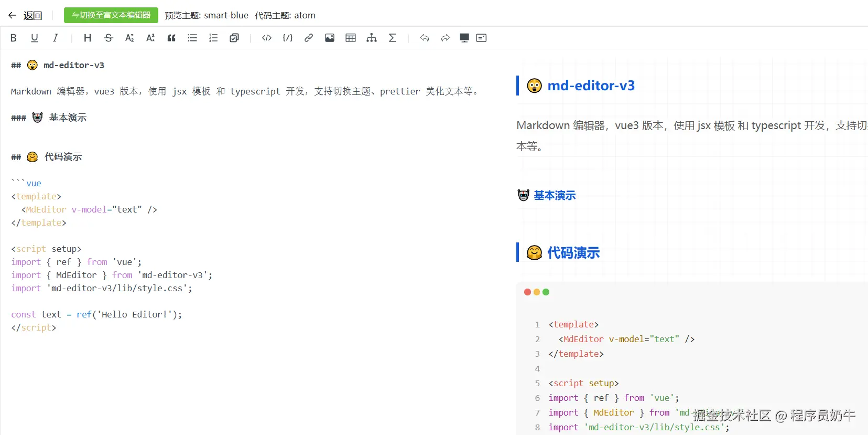This screenshot has width=868, height=435.
Task: Insert an ordered numbered list
Action: point(213,38)
